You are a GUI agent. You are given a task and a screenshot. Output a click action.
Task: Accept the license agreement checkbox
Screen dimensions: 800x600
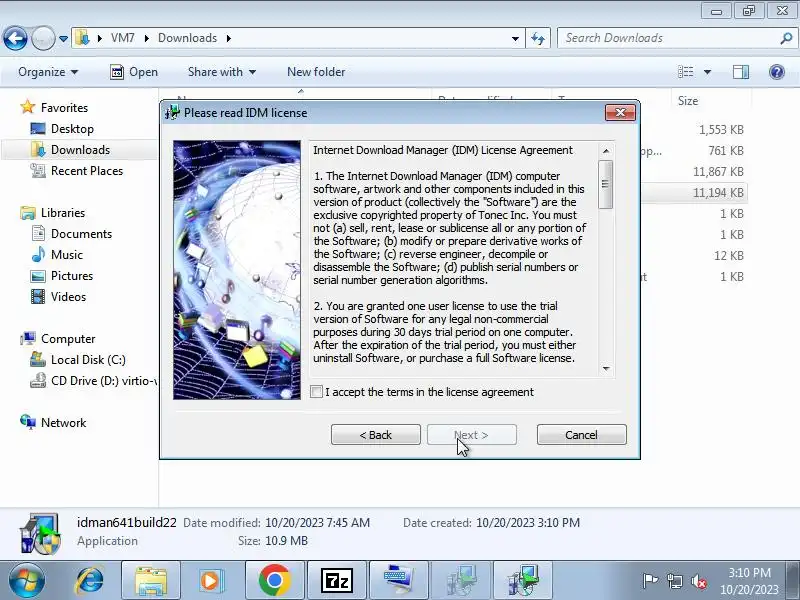(316, 392)
